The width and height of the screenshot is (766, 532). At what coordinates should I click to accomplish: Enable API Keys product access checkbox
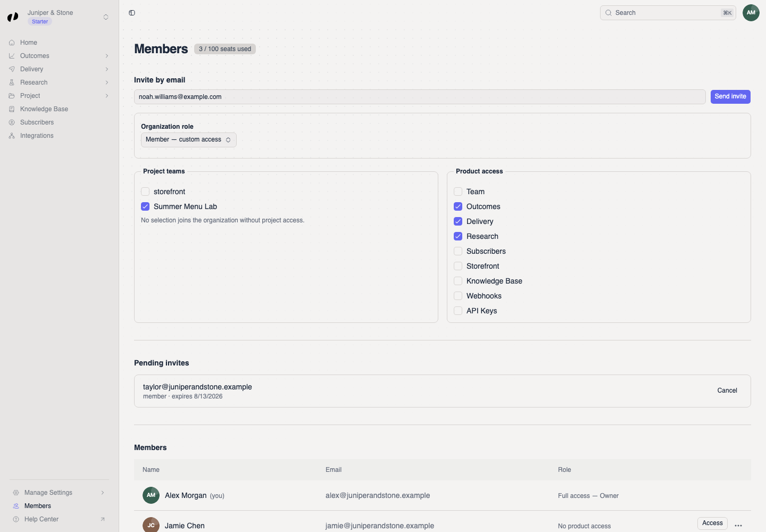(458, 311)
